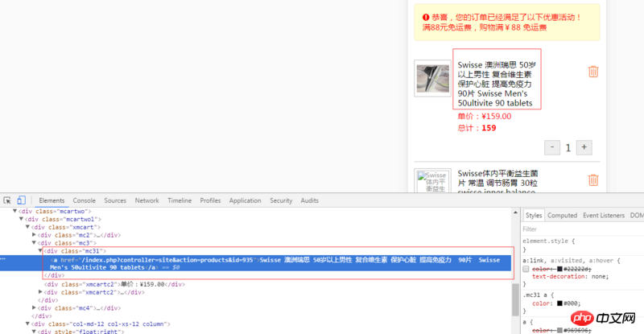Collapse the div class xmcart node
This screenshot has height=334, width=644.
[x=27, y=227]
